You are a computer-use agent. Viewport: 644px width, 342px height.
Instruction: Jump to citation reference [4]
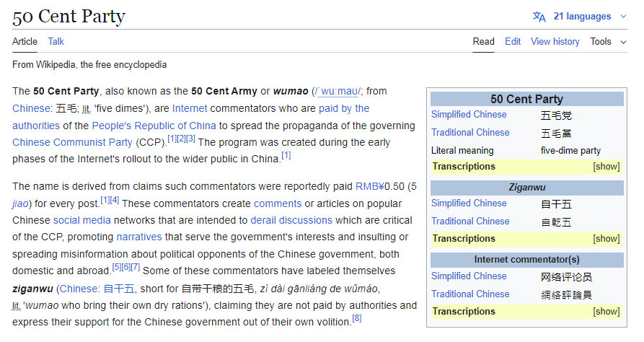(115, 200)
